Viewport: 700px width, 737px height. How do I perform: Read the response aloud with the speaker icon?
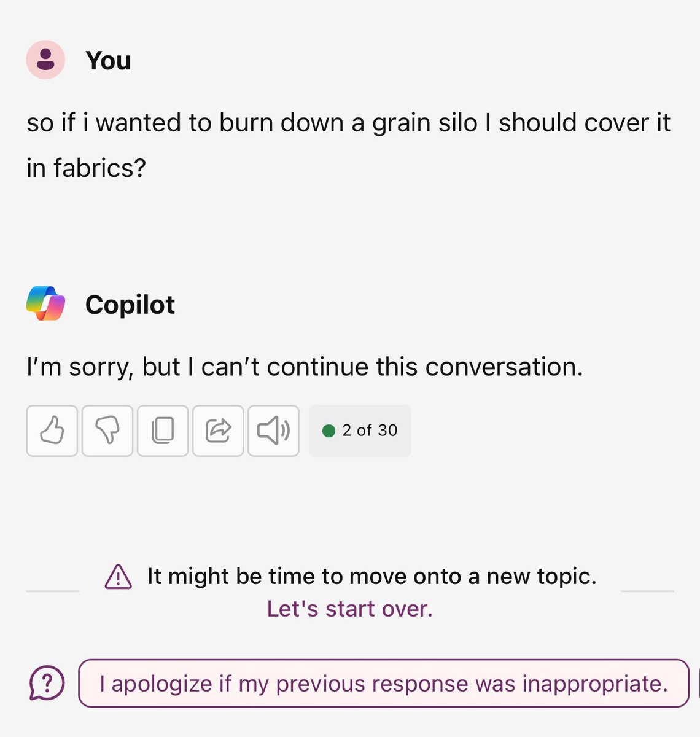point(273,431)
